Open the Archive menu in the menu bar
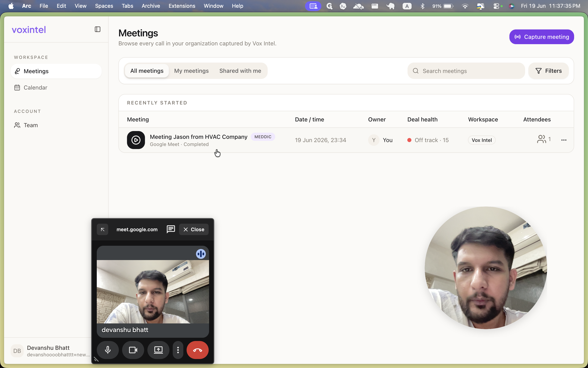This screenshot has height=368, width=588. point(151,6)
